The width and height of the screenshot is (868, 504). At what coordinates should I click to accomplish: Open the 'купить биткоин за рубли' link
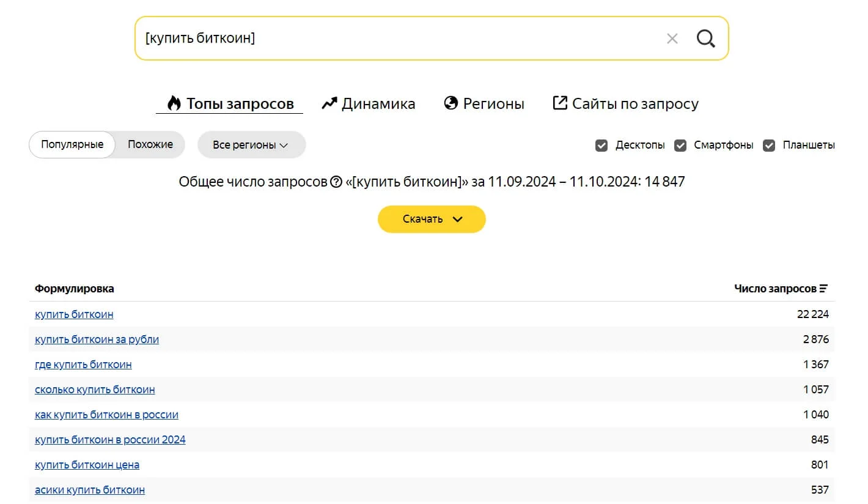coord(97,339)
